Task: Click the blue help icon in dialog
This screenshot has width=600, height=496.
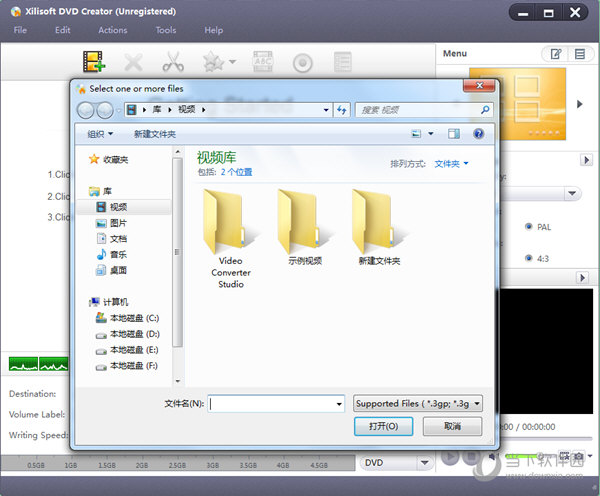Action: pyautogui.click(x=478, y=134)
